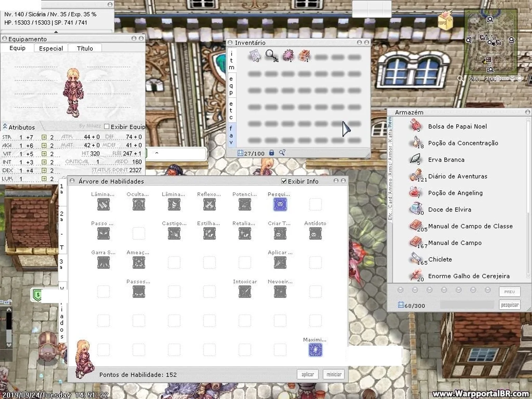The image size is (532, 399).
Task: Select the magnifying glass item in Inventário
Action: (271, 55)
